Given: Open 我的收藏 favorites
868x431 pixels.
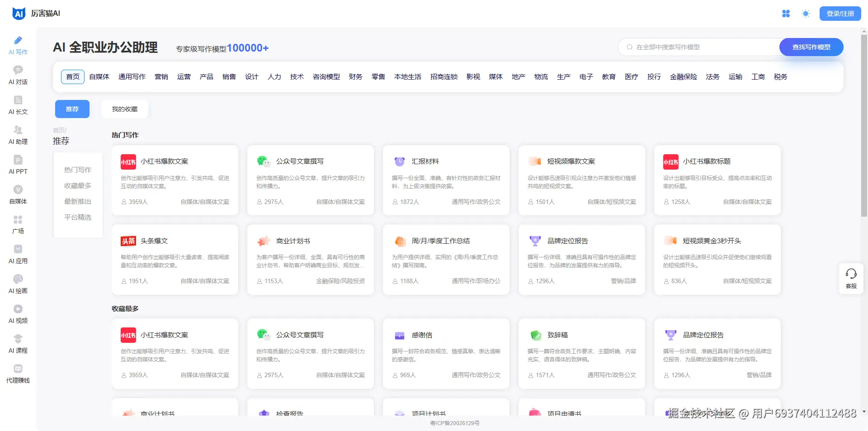Looking at the screenshot, I should click(125, 109).
